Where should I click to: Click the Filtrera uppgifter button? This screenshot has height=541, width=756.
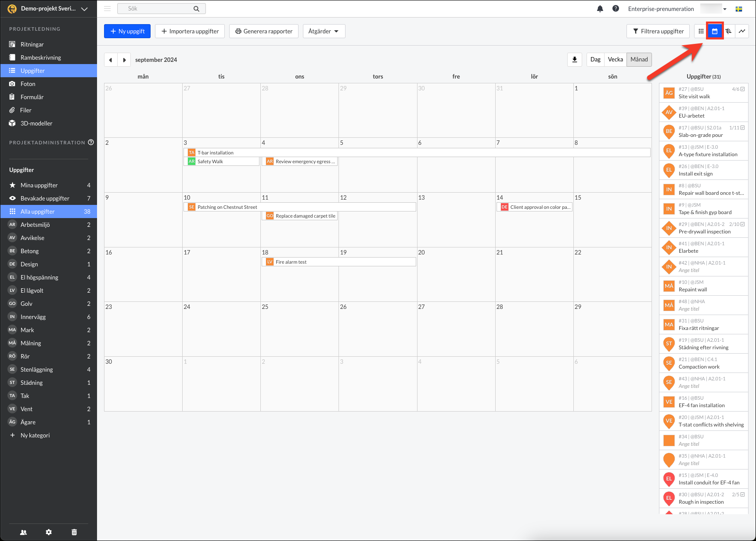658,31
